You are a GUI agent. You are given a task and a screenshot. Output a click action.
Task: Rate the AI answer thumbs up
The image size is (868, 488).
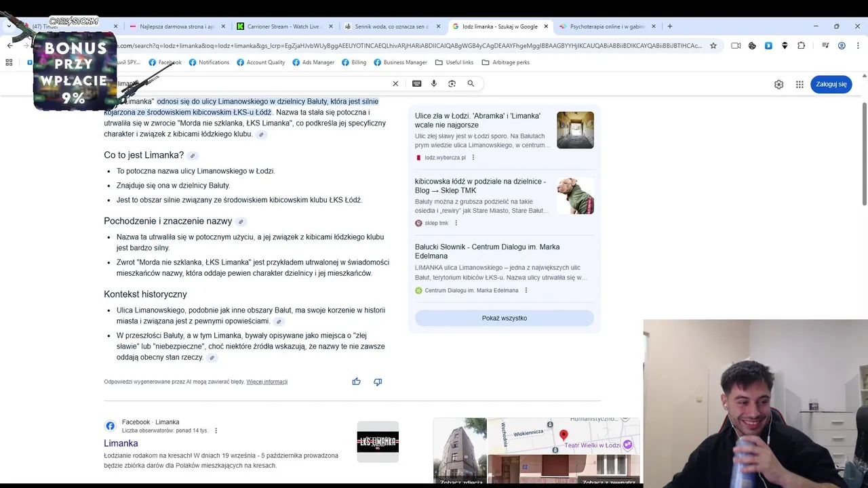[356, 382]
